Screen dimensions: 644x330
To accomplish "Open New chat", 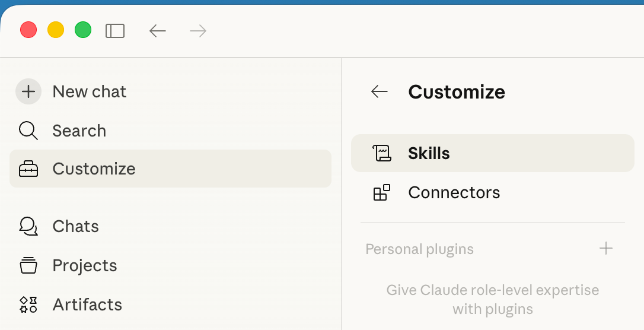I will (x=170, y=91).
